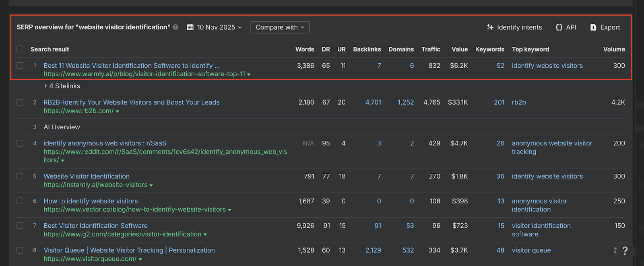This screenshot has height=266, width=644.
Task: Open the visitorqueue.com URL dropdown arrow
Action: [140, 259]
